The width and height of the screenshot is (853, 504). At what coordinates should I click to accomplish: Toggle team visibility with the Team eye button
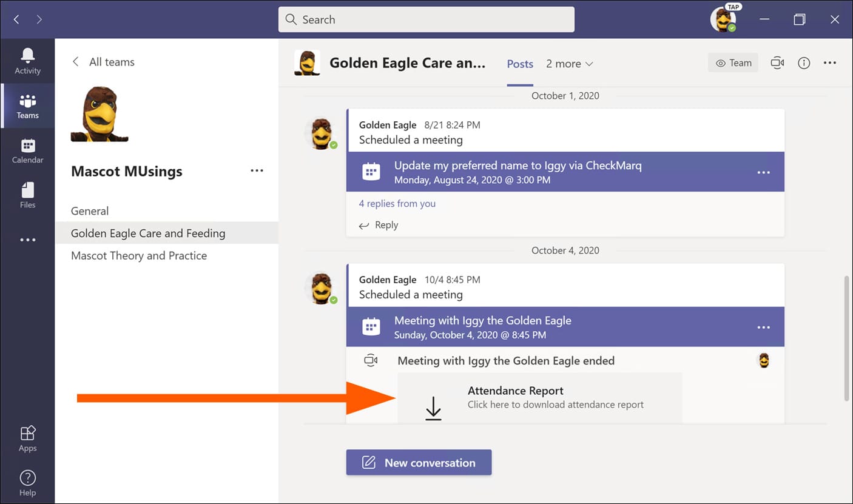tap(733, 62)
